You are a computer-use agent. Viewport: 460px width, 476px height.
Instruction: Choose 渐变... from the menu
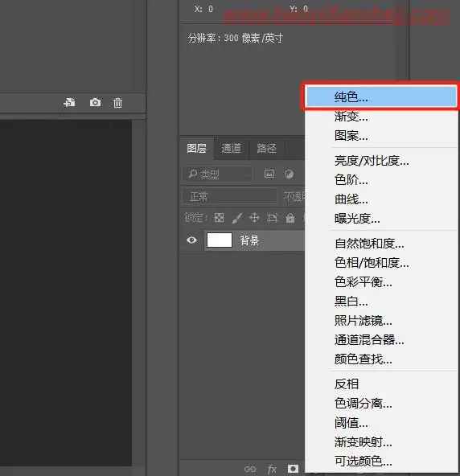click(381, 117)
